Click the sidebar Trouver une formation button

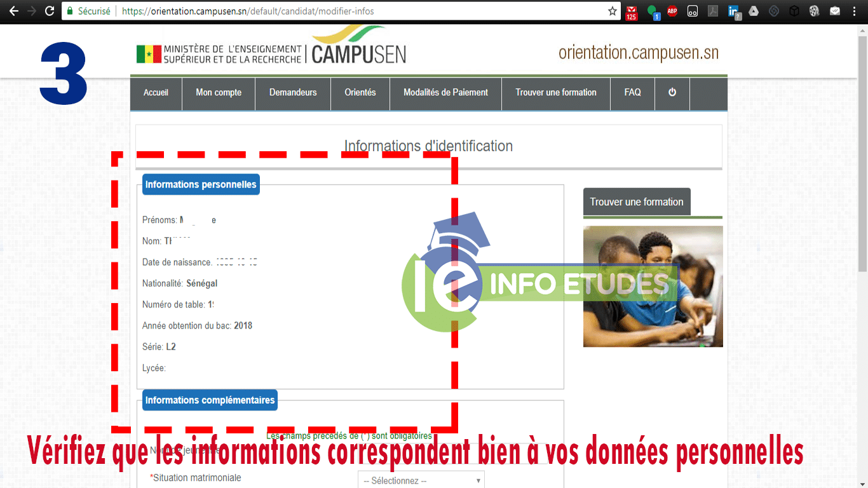637,202
